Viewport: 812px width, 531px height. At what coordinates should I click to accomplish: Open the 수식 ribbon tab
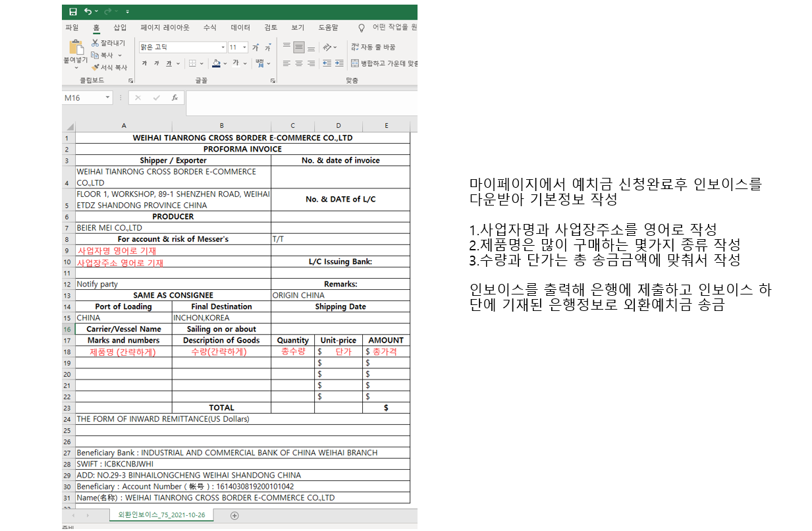209,28
